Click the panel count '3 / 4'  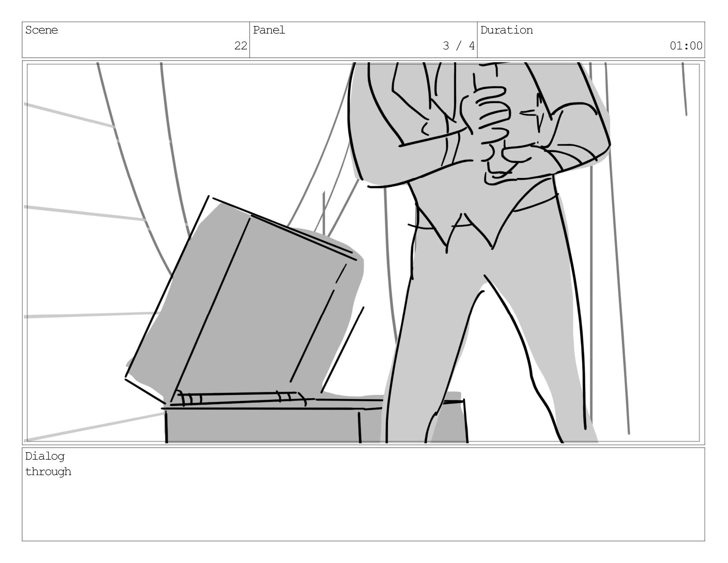tap(459, 46)
